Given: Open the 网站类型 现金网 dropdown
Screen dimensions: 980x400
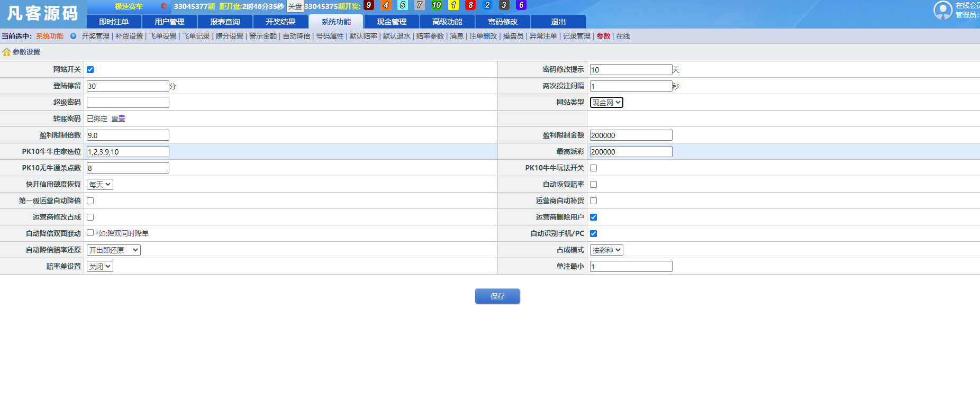Looking at the screenshot, I should point(606,102).
